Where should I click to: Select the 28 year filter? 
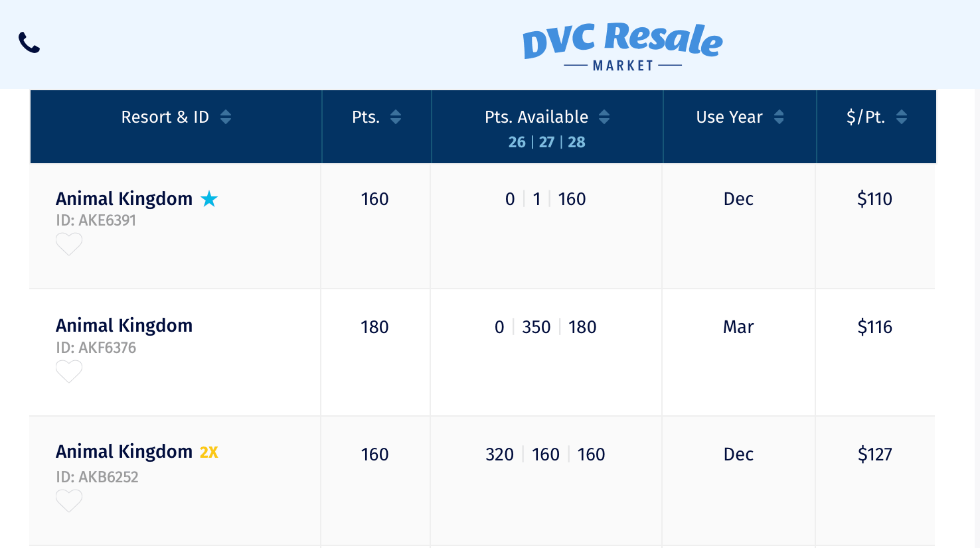[x=576, y=142]
